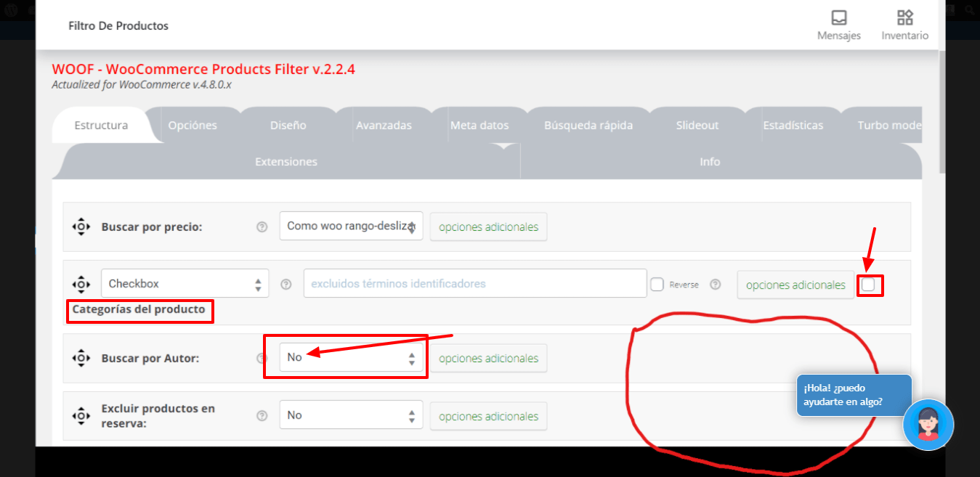Click opciones adicionales for Buscar por Autor
980x477 pixels.
click(488, 358)
